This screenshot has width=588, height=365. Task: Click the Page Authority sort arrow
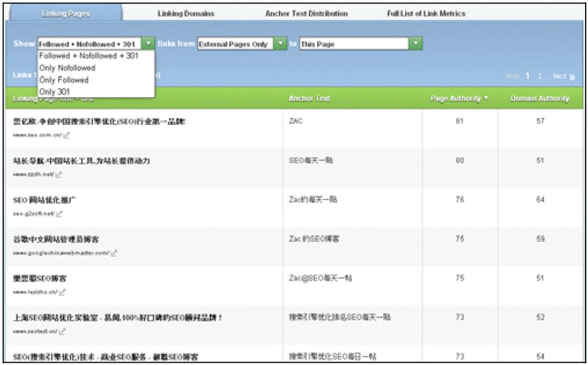pos(486,98)
